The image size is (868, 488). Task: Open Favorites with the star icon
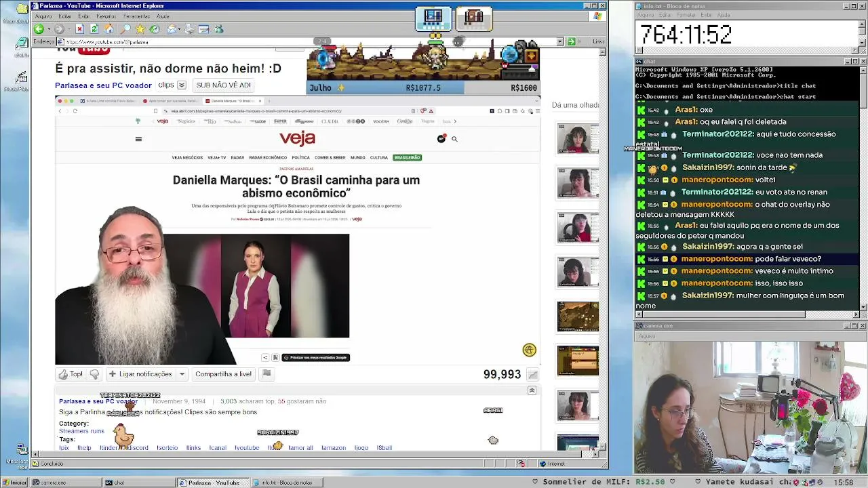140,29
